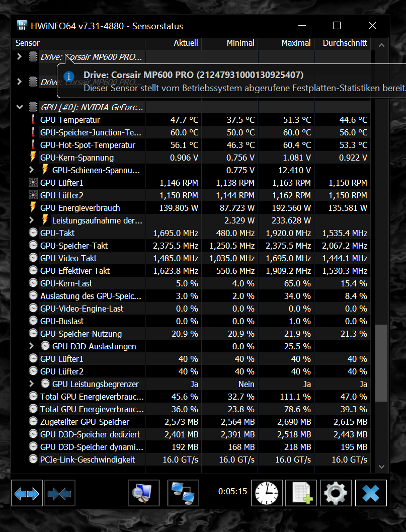
Task: Click gauge icon beside GPU-Buslast
Action: pos(33,321)
